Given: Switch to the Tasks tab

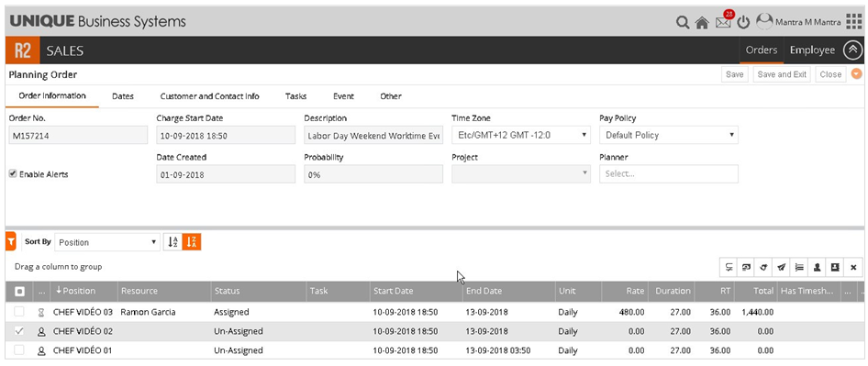Looking at the screenshot, I should point(296,96).
